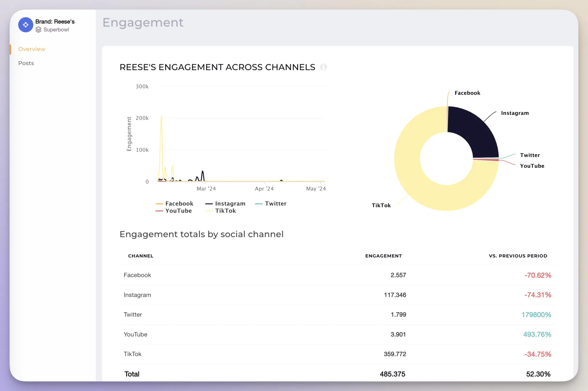Click the -74.31% change value

click(538, 295)
